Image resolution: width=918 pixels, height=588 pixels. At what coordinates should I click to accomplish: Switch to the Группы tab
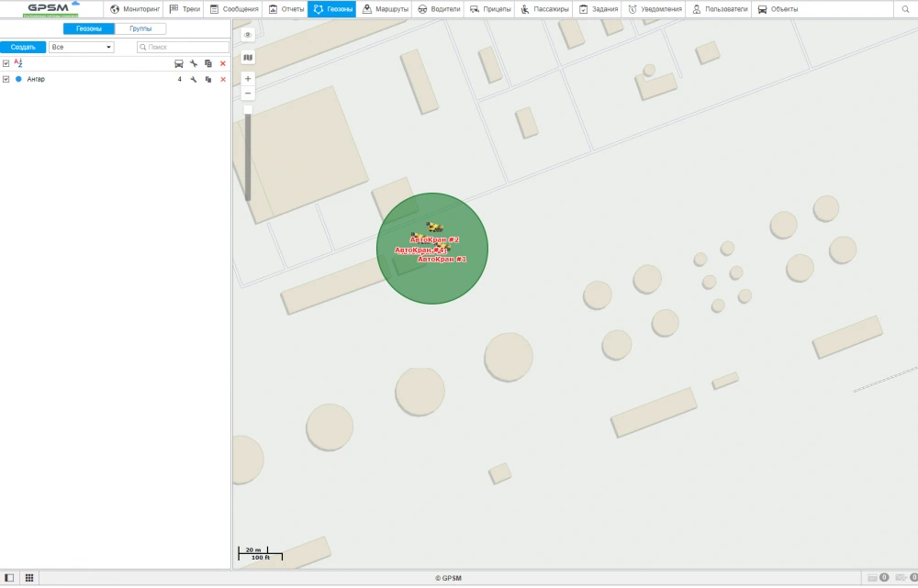pos(140,28)
